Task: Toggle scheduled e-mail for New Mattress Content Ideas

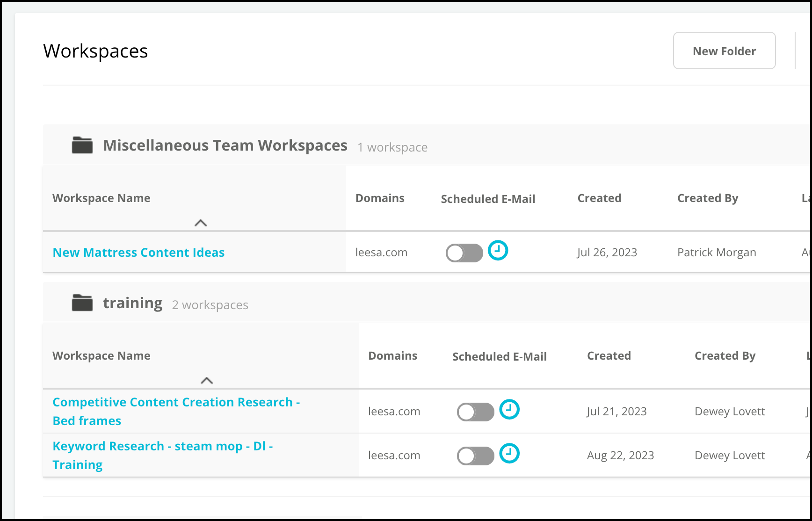Action: pyautogui.click(x=464, y=253)
